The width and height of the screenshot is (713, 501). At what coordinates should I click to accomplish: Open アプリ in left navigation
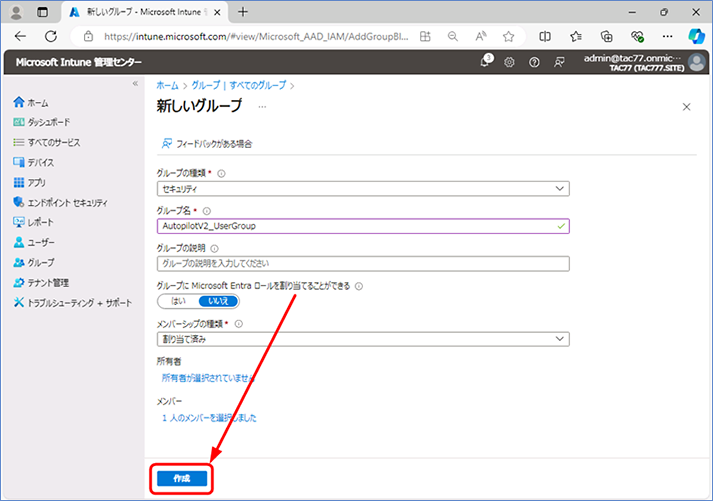coord(30,182)
